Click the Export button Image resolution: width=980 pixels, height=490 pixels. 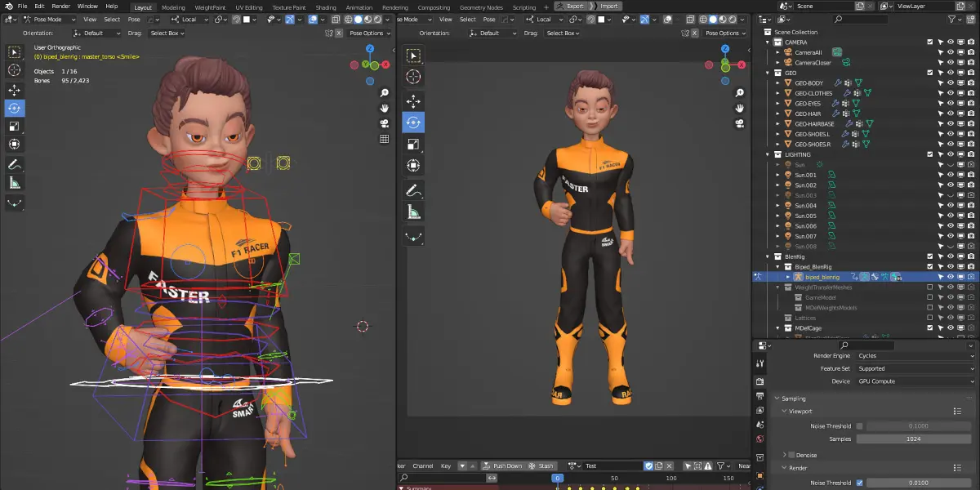tap(570, 6)
